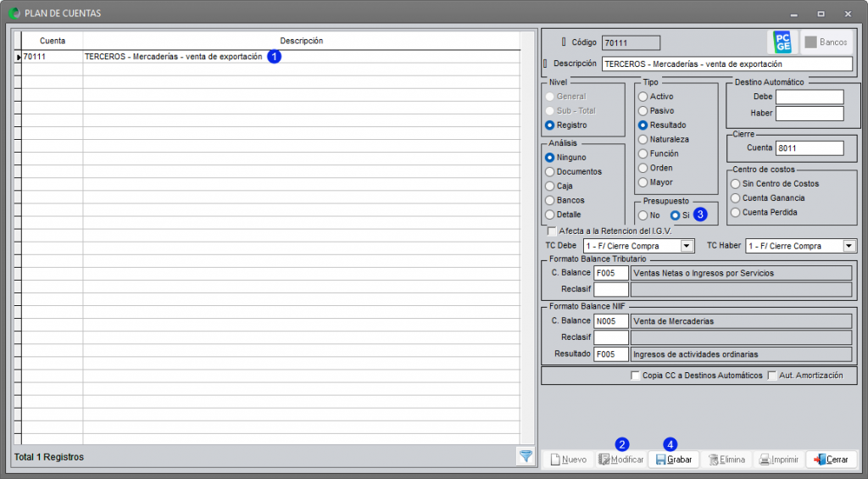This screenshot has height=479, width=868.
Task: Click the Descripción input field
Action: 726,64
